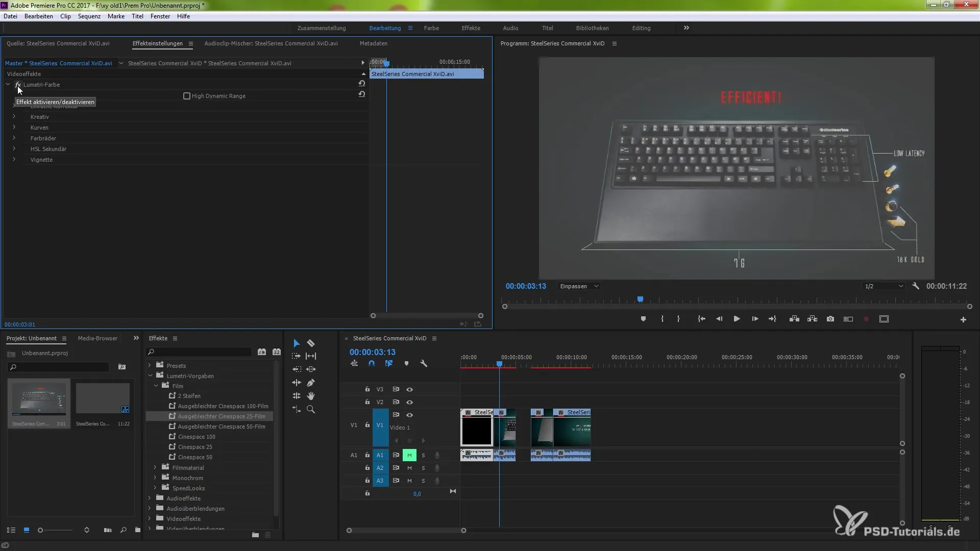Select the Hand tool

click(x=311, y=396)
